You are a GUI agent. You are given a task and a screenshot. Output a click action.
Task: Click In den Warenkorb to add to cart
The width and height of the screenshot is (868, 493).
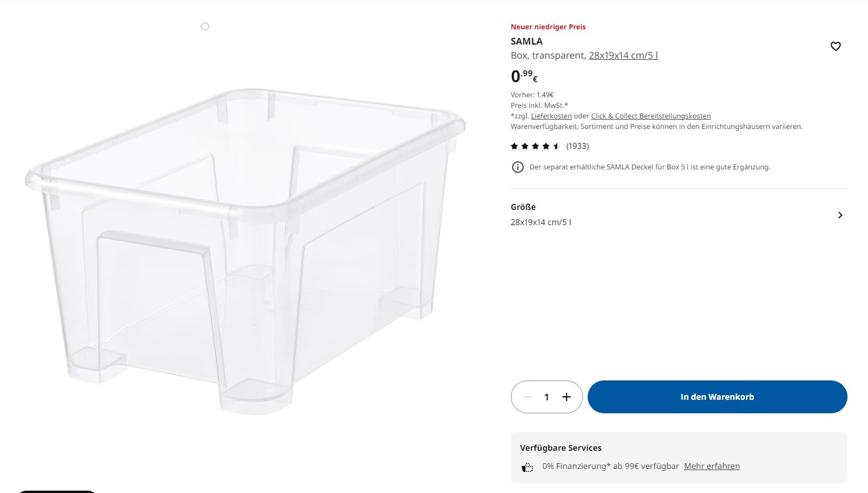tap(717, 397)
